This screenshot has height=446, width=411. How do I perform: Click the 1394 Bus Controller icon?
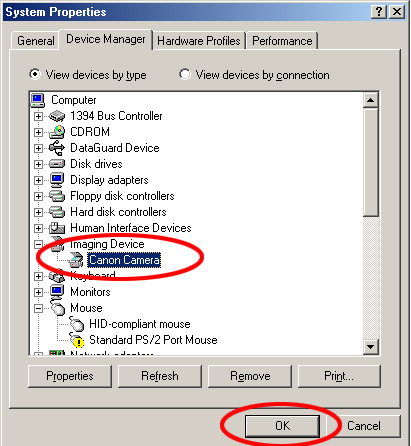pyautogui.click(x=57, y=116)
